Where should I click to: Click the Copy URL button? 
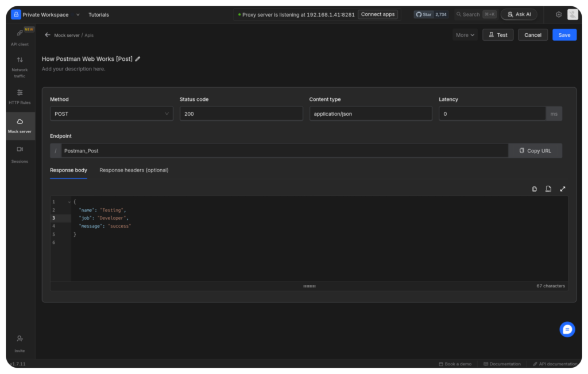(x=535, y=151)
